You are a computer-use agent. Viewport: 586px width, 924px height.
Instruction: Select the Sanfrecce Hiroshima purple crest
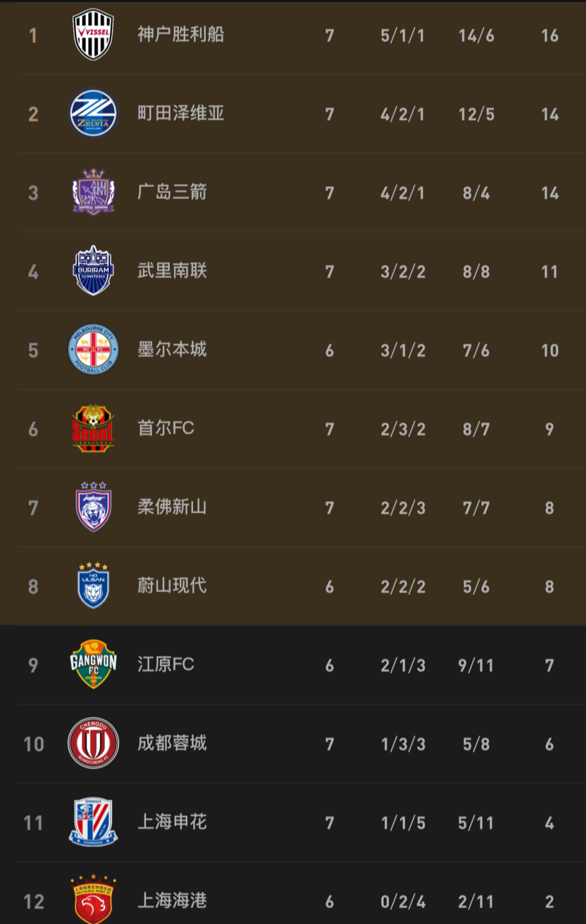point(93,192)
